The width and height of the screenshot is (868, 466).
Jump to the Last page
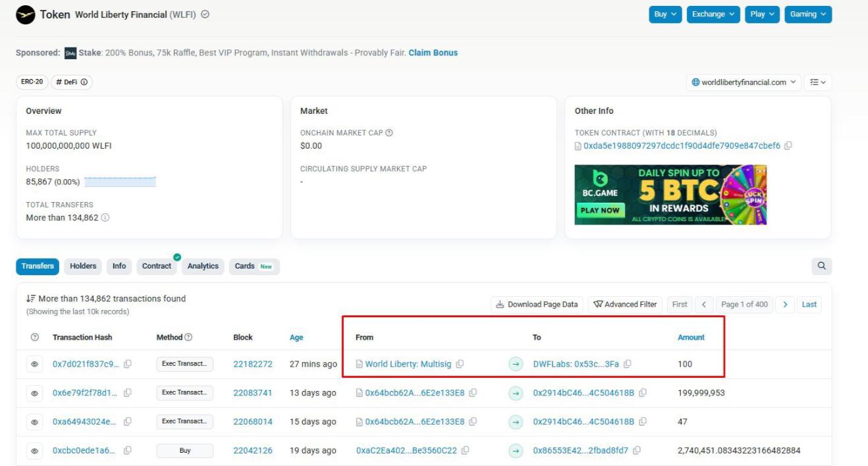tap(809, 304)
